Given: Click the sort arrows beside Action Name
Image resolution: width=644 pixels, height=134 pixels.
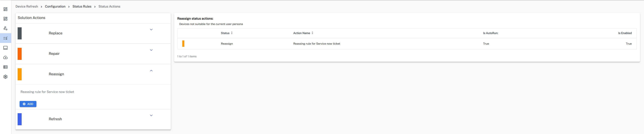Looking at the screenshot, I should pos(312,33).
